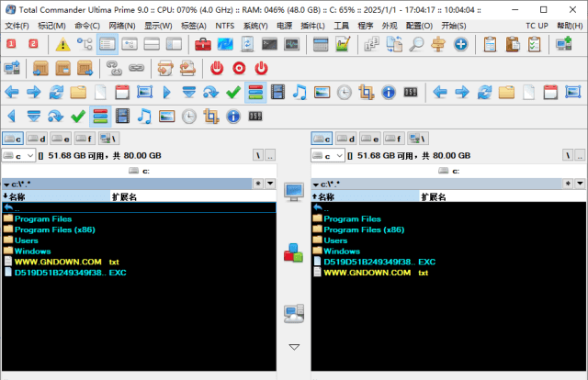Click the red number 2 toolbar button

[33, 44]
